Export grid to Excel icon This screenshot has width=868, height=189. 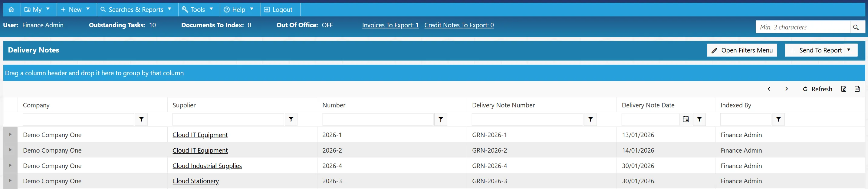843,89
